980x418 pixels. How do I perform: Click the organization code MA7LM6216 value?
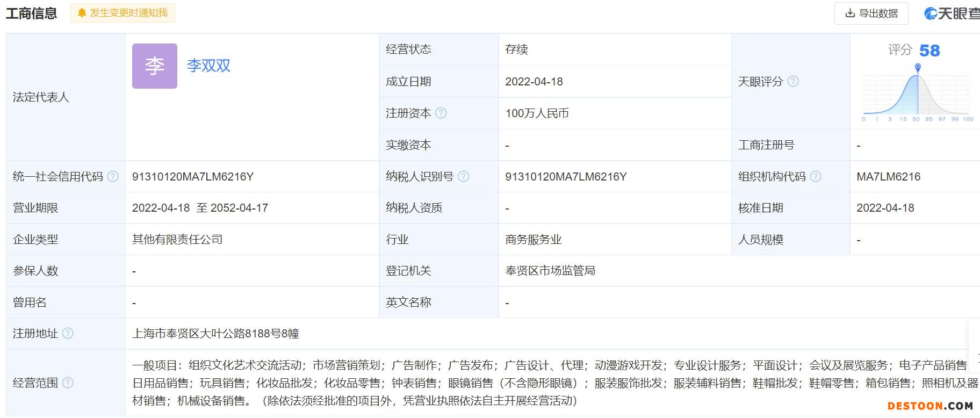pyautogui.click(x=888, y=177)
